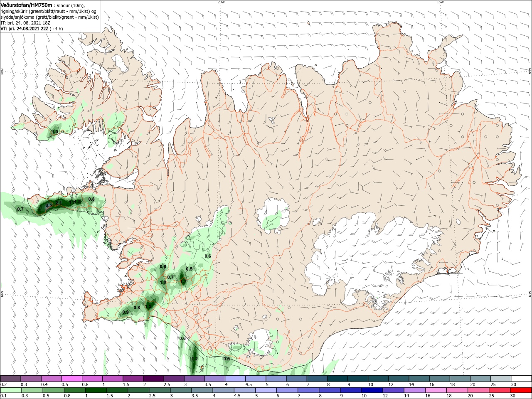Image resolution: width=532 pixels, height=399 pixels.
Task: Select the light grey 25 swatch in top legend row
Action: pyautogui.click(x=500, y=379)
